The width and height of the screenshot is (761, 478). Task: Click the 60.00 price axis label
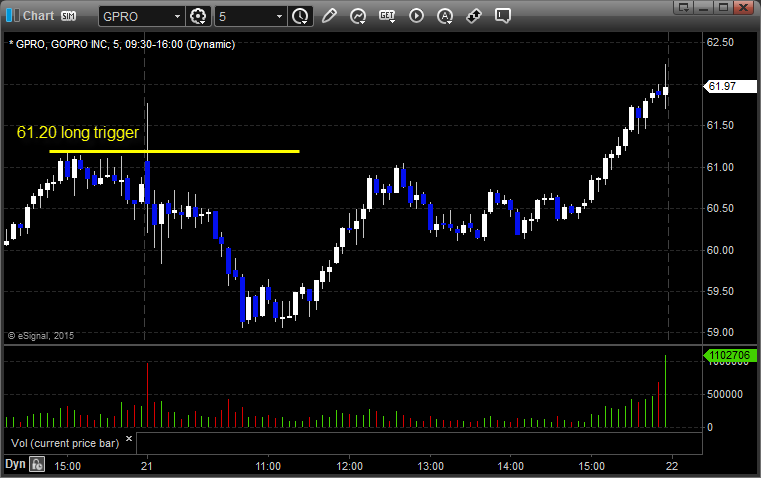(x=720, y=250)
